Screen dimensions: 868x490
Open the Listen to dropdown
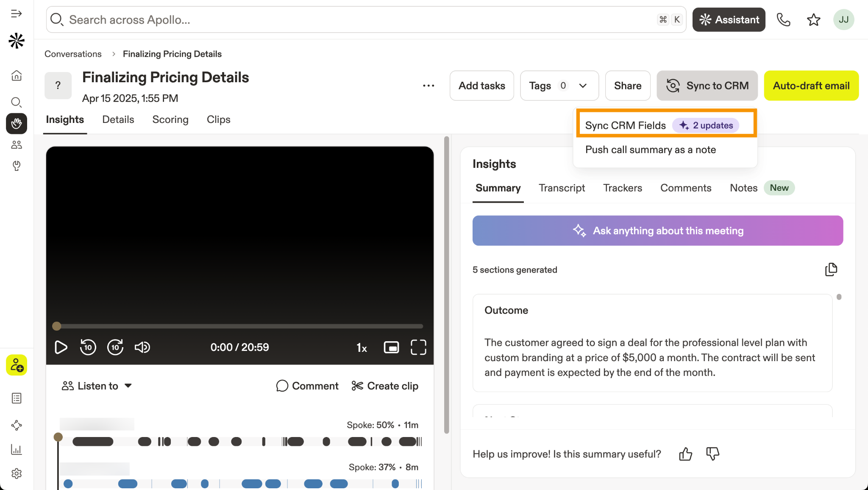click(97, 386)
